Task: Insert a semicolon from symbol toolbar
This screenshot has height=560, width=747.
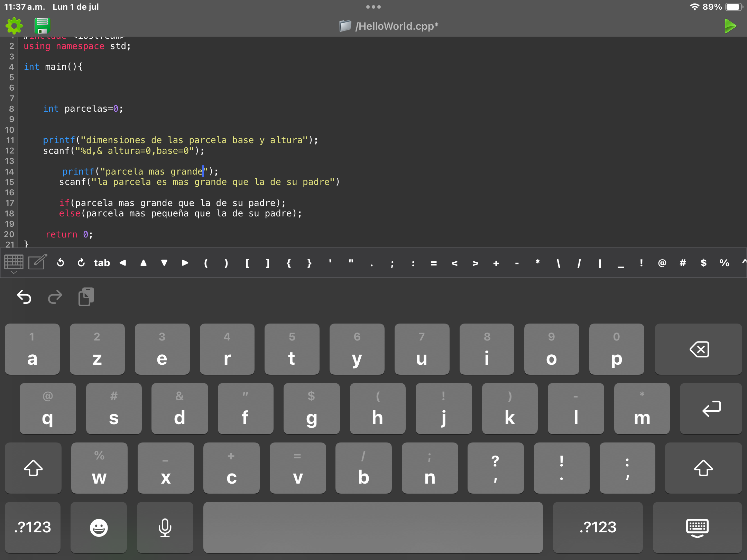Action: (392, 264)
